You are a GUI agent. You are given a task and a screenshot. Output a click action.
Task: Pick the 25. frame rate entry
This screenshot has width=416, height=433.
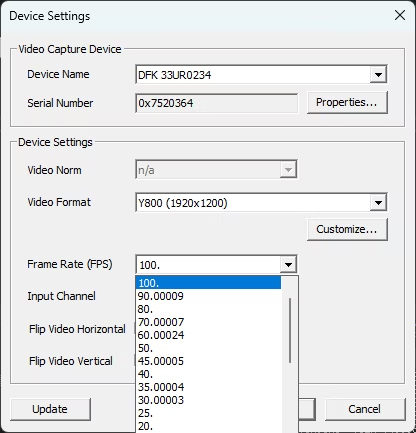coord(208,413)
